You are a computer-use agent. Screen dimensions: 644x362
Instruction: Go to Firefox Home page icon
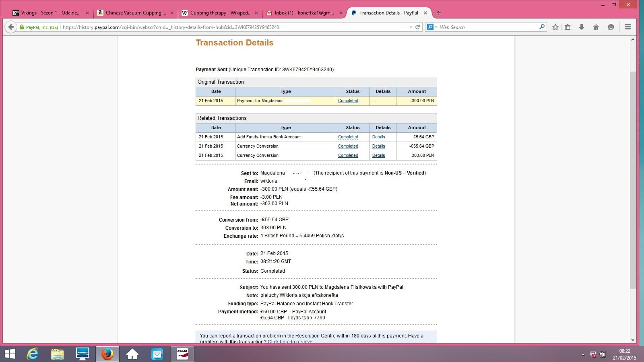point(596,27)
